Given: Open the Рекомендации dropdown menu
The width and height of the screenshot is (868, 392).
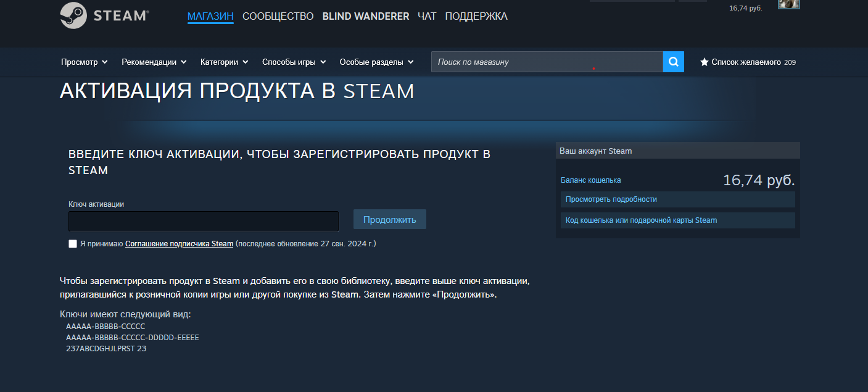Looking at the screenshot, I should click(x=154, y=62).
